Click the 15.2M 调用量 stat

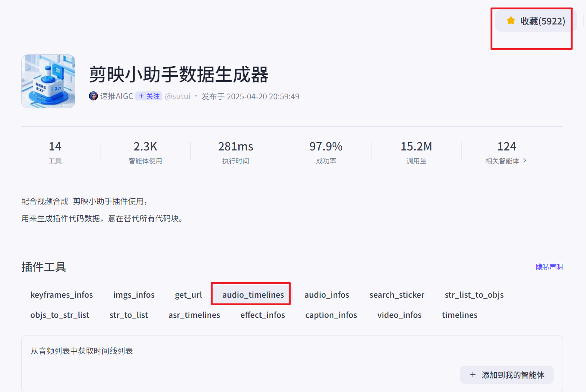point(416,153)
